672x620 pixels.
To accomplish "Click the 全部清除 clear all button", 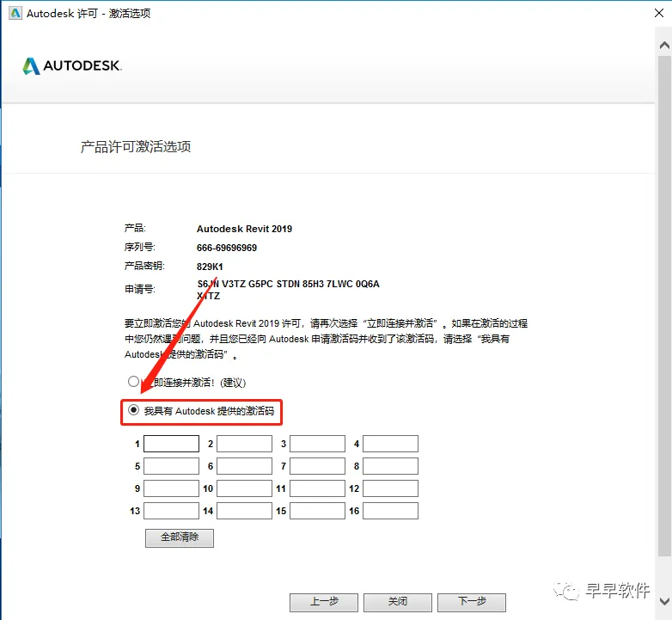I will click(180, 537).
